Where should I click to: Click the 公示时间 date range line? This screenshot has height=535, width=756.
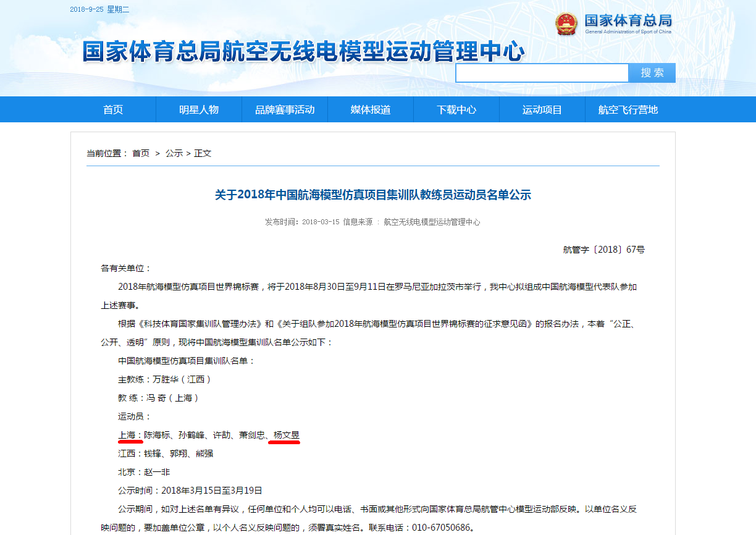[x=190, y=491]
